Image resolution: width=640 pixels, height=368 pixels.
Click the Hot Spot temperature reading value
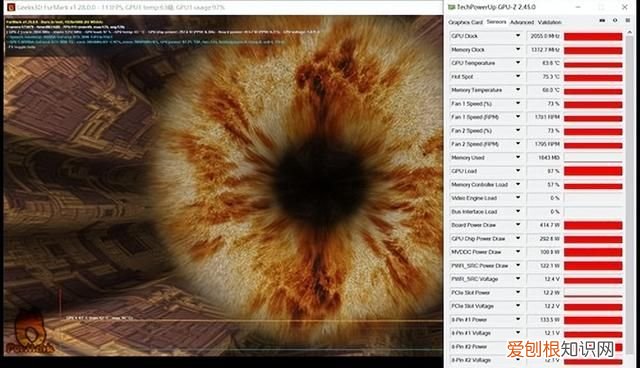pyautogui.click(x=544, y=76)
